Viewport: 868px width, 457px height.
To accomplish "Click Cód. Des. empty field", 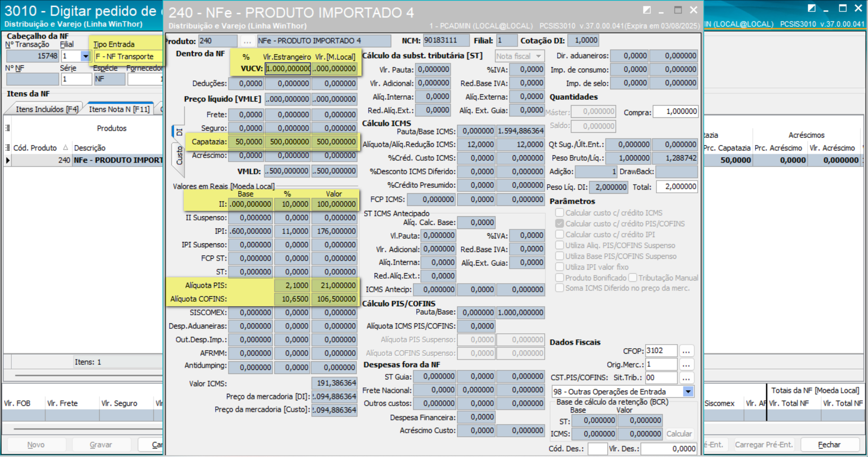I will (597, 448).
